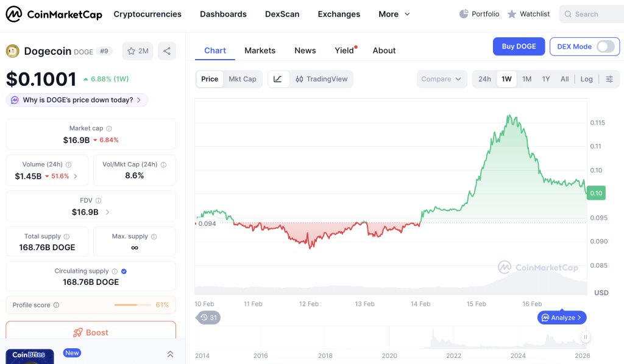624x364 pixels.
Task: Click the Circulating supply info icon
Action: 115,271
